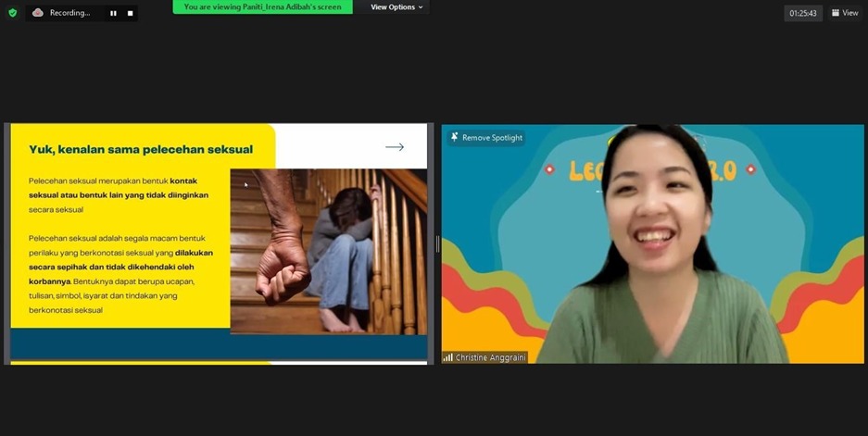868x436 pixels.
Task: Click the signal strength icon beside Christine's name
Action: (448, 357)
